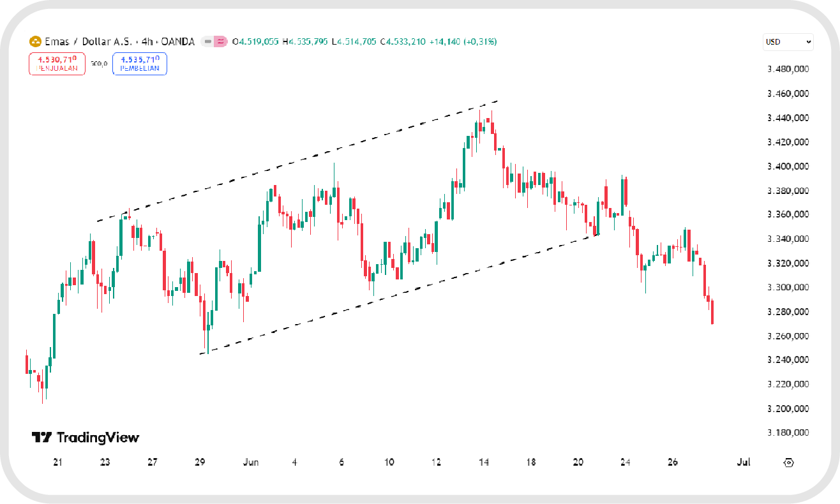Click the 3.180,000 price axis label

pyautogui.click(x=788, y=433)
